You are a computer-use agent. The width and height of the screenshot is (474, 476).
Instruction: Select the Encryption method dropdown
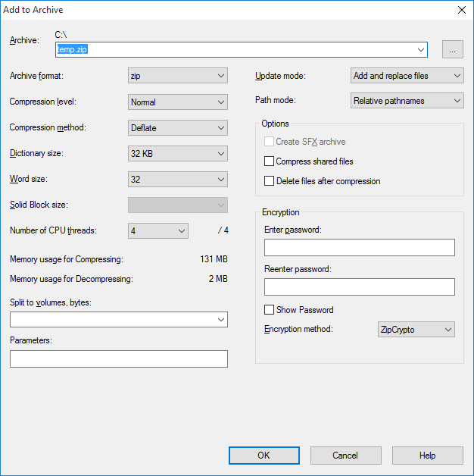tap(416, 330)
